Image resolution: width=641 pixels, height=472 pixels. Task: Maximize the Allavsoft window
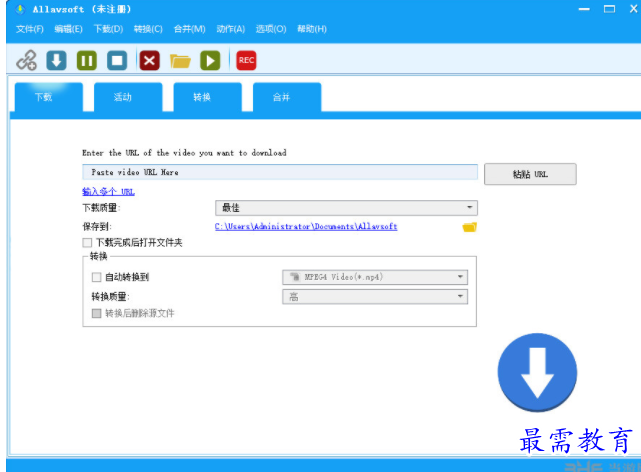point(609,9)
